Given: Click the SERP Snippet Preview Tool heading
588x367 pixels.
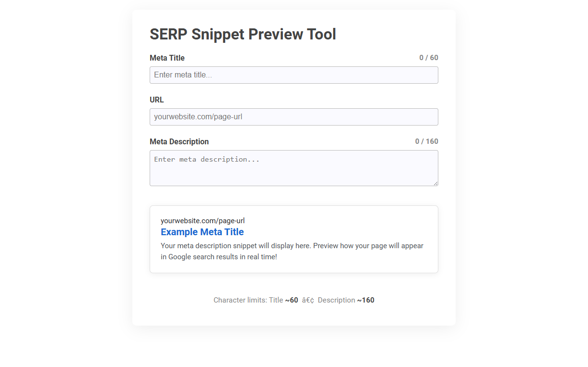Looking at the screenshot, I should pos(243,34).
